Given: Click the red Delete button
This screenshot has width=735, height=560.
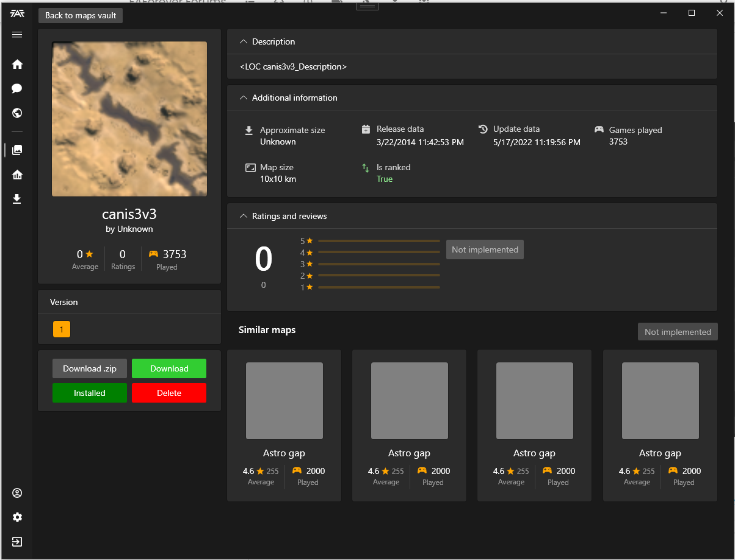Looking at the screenshot, I should 169,393.
